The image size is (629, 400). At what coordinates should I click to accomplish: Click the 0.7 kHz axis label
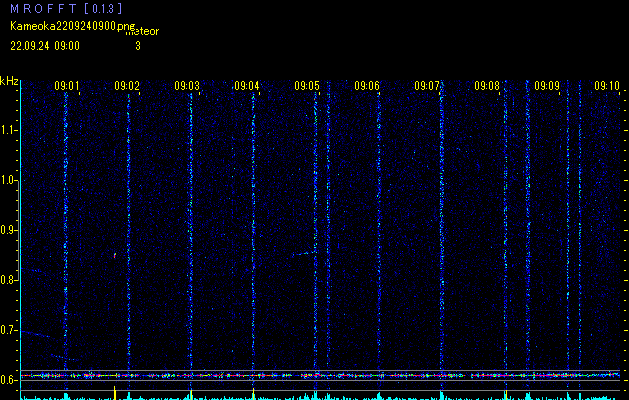8,330
